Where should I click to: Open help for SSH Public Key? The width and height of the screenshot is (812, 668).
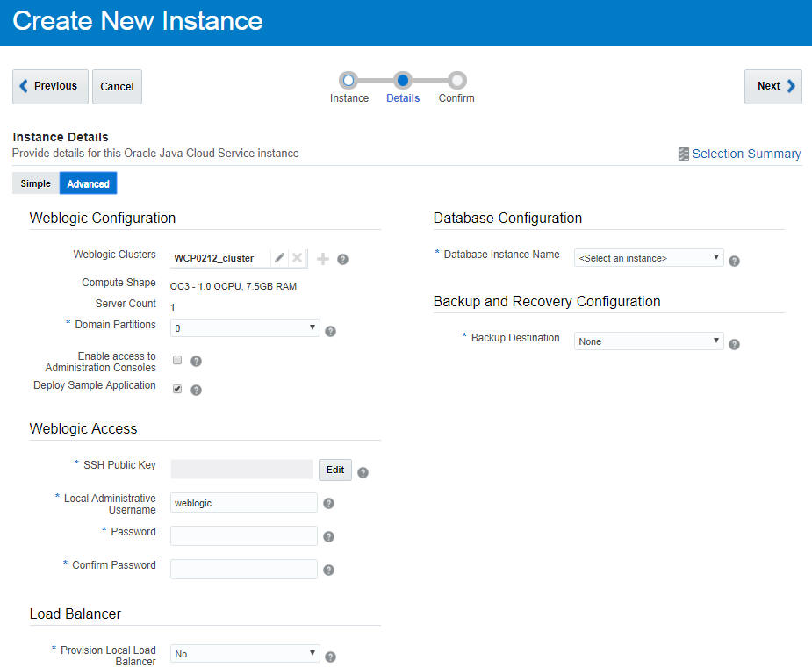coord(363,471)
